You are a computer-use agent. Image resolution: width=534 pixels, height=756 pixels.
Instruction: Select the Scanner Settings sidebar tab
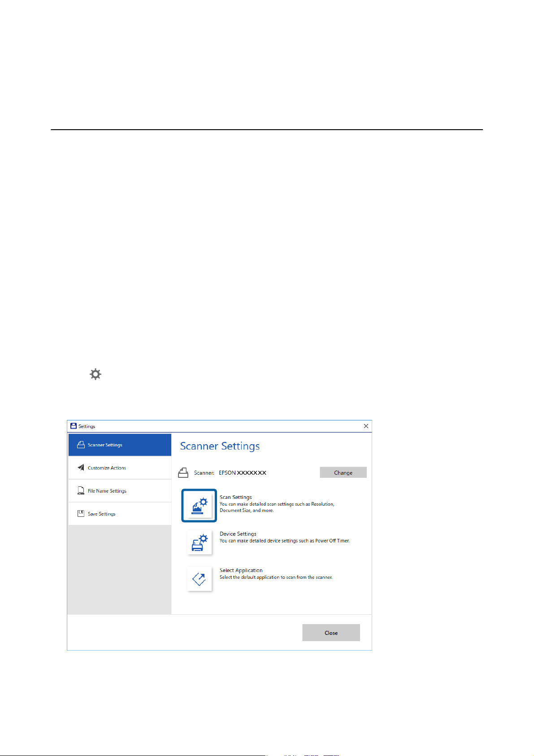(120, 445)
